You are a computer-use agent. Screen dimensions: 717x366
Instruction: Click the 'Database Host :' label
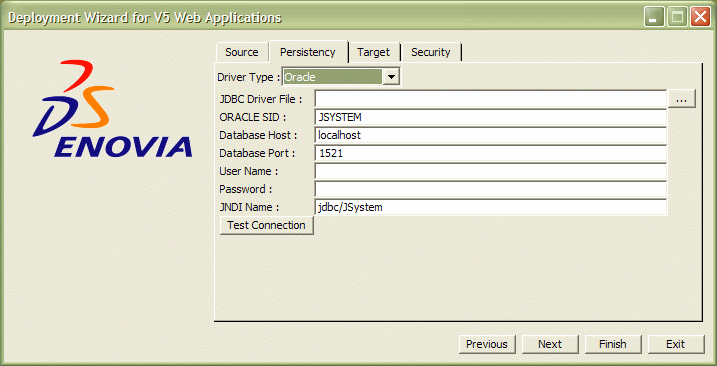pos(258,135)
